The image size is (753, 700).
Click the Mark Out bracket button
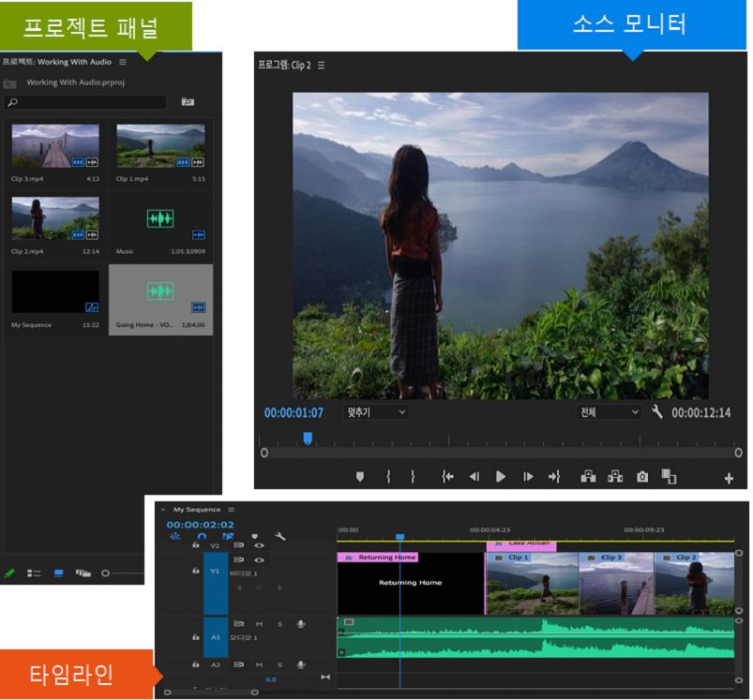(413, 476)
